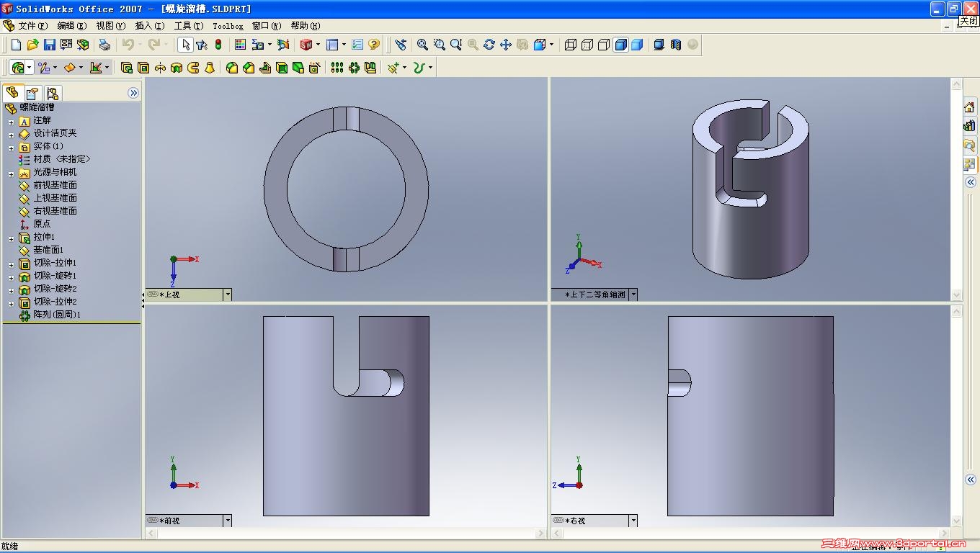This screenshot has width=980, height=553.
Task: Open the home icon in the task pane
Action: pos(969,107)
